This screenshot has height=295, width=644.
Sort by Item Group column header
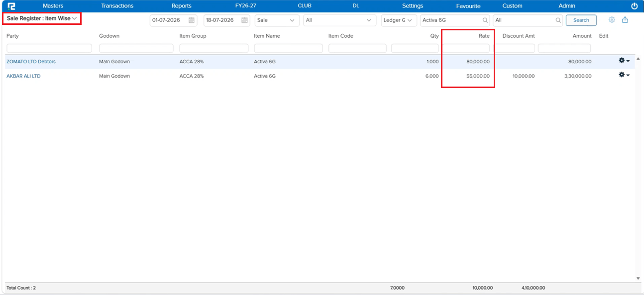(193, 36)
